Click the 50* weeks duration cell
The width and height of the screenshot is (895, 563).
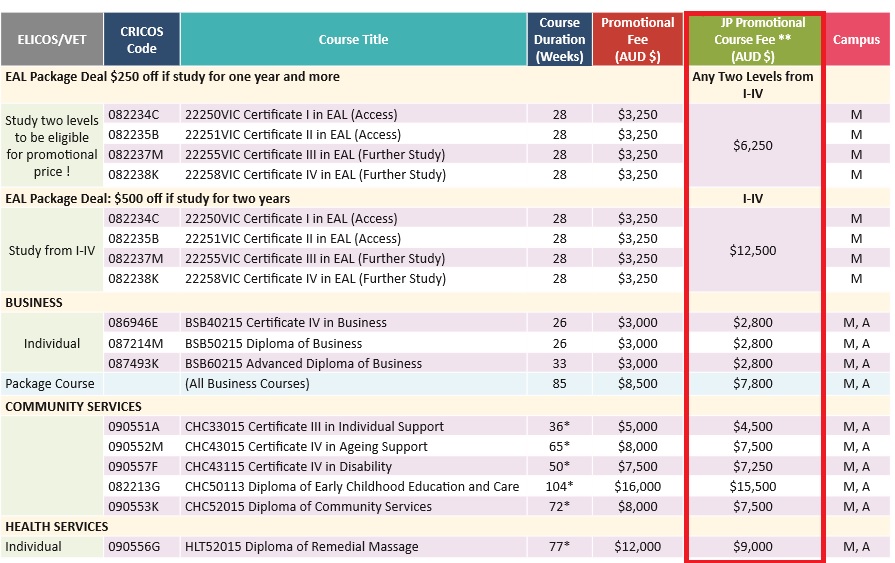(559, 467)
